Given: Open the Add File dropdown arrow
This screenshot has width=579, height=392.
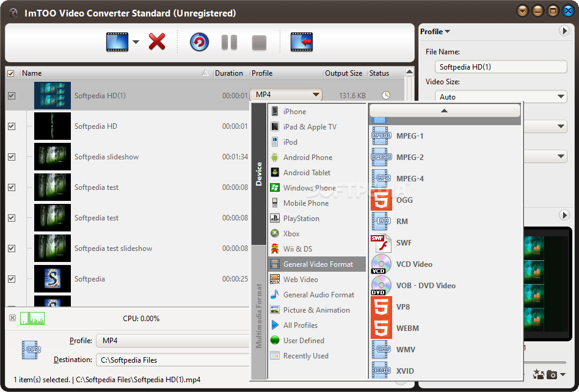Looking at the screenshot, I should point(136,42).
